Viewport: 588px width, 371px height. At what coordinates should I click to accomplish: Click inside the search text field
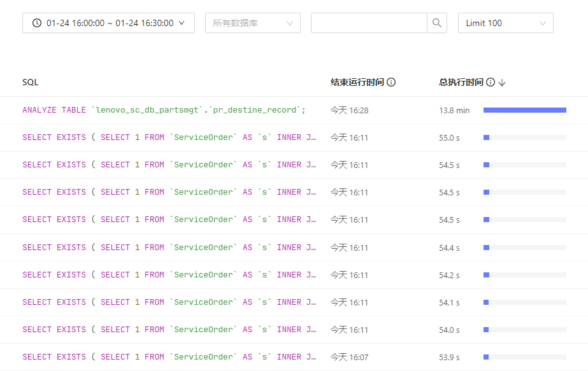point(369,23)
